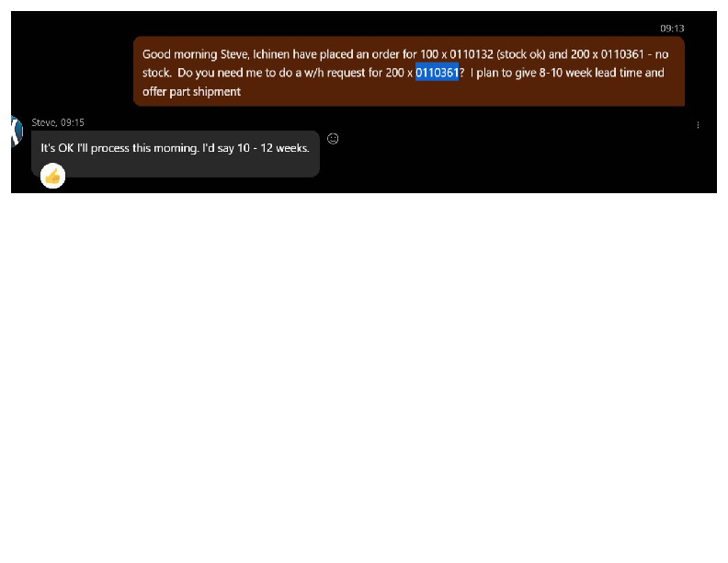Click the 09:15 time beside Steve's name
Viewport: 728px width, 563px height.
[x=73, y=122]
